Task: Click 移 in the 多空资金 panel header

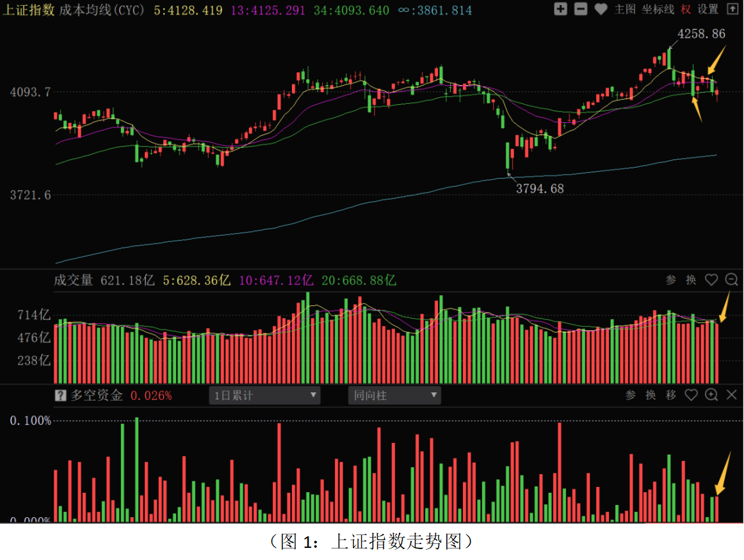Action: (x=671, y=395)
